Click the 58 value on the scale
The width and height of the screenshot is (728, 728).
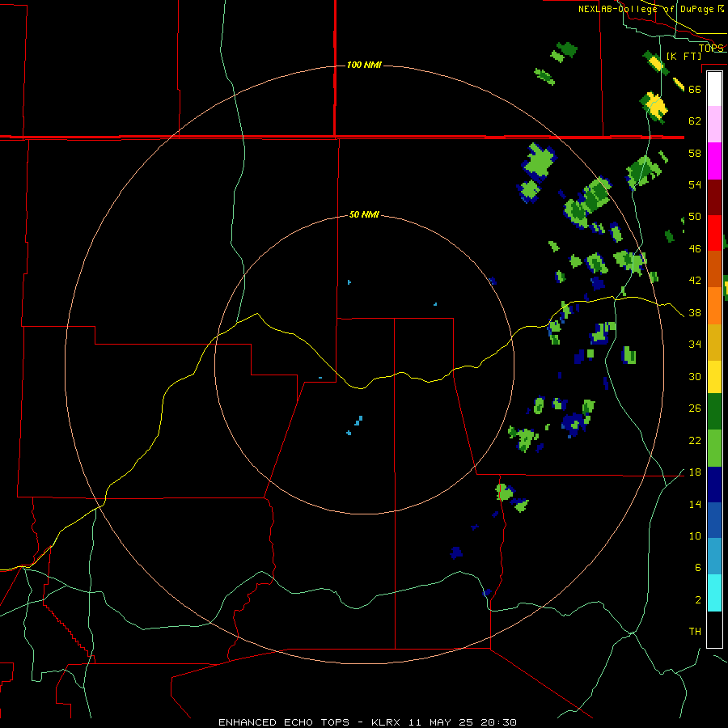click(695, 153)
